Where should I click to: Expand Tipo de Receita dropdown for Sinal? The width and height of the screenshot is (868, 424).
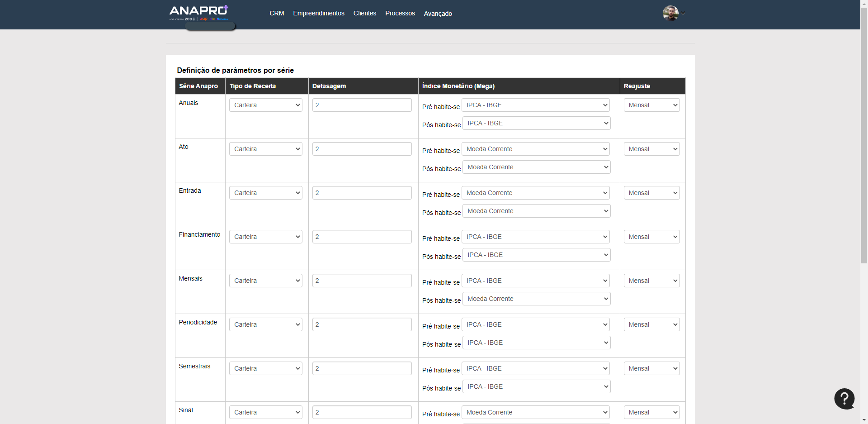point(265,412)
